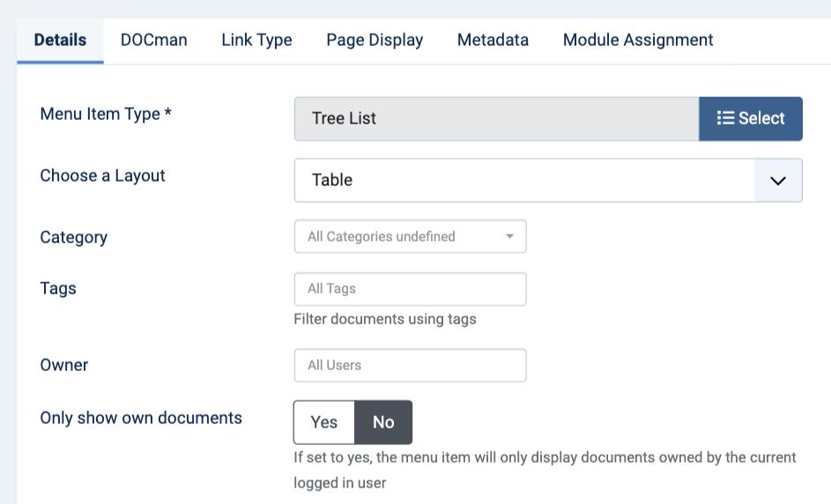Expand the All Categories dropdown
The image size is (831, 504).
point(410,236)
